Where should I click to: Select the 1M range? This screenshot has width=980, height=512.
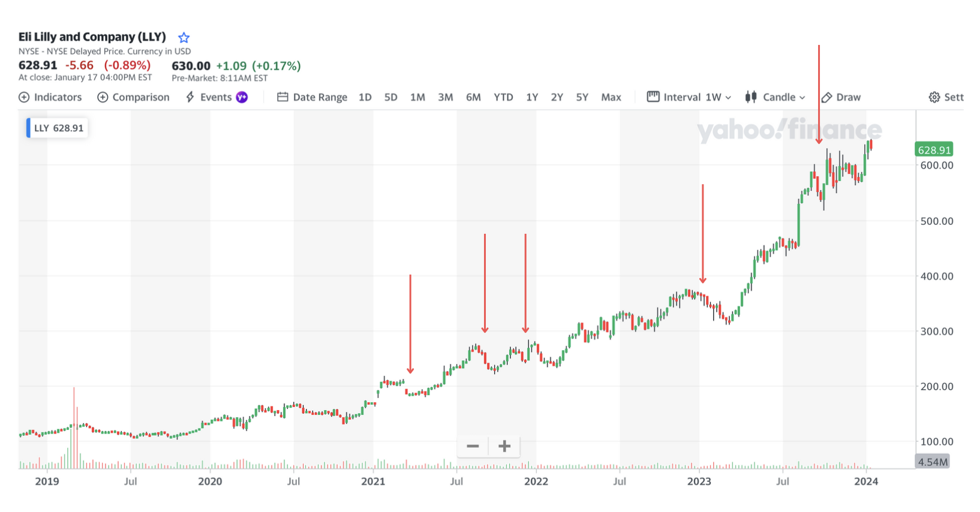pos(417,97)
